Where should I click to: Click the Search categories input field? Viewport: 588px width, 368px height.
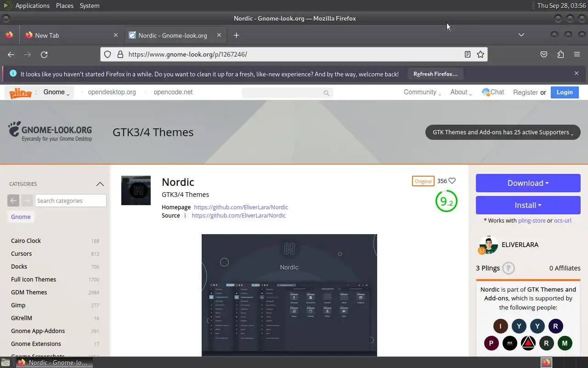[71, 201]
